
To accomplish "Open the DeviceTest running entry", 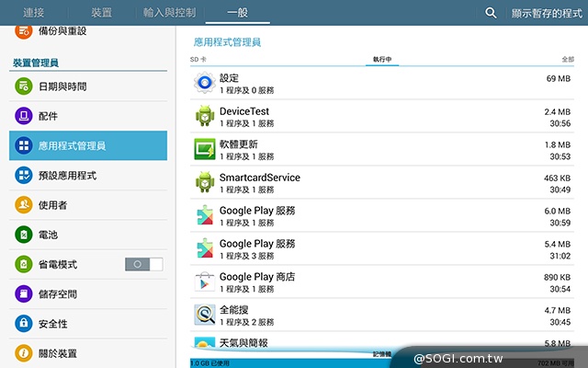I will (382, 116).
